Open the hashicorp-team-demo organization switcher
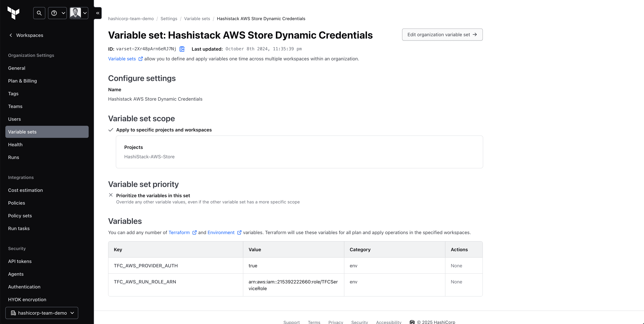The width and height of the screenshot is (644, 324). tap(41, 313)
